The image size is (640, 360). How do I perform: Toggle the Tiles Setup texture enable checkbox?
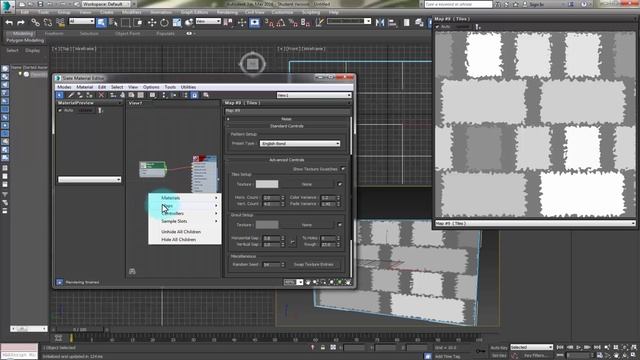(x=340, y=184)
